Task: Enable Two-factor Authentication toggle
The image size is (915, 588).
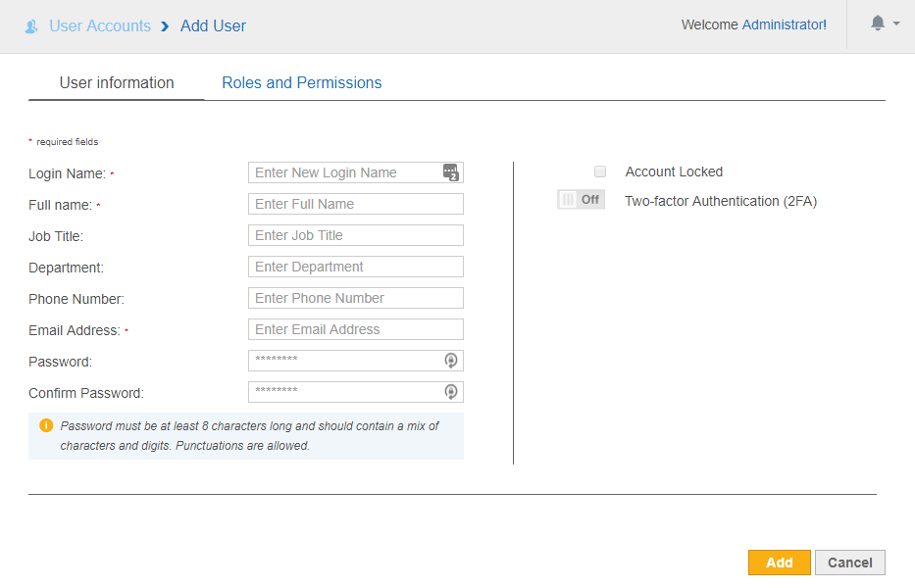Action: pyautogui.click(x=582, y=200)
